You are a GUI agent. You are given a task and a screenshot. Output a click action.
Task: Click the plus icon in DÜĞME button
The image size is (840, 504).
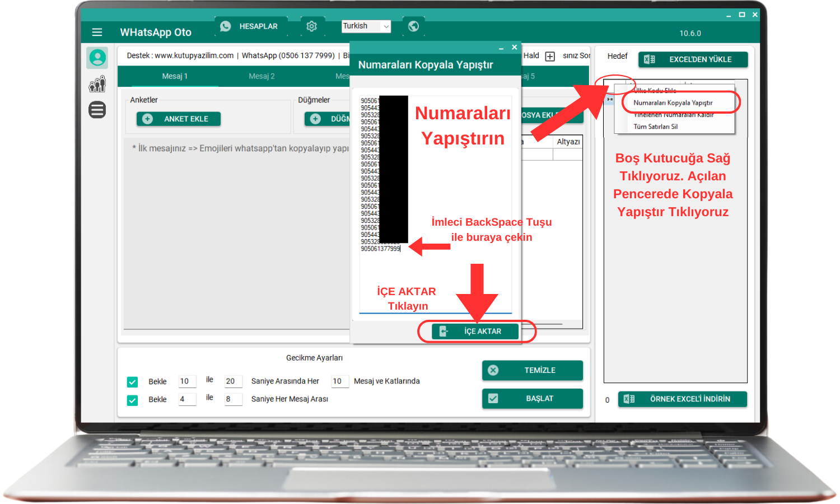pyautogui.click(x=315, y=119)
